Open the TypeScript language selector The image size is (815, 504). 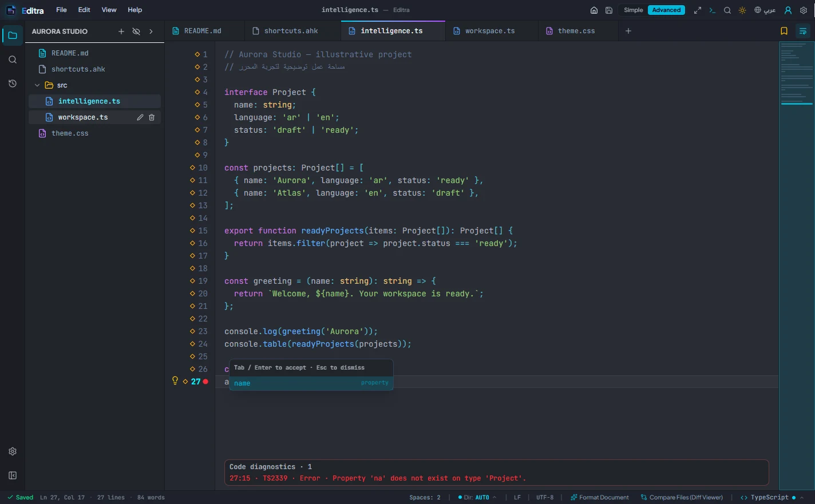(x=772, y=498)
